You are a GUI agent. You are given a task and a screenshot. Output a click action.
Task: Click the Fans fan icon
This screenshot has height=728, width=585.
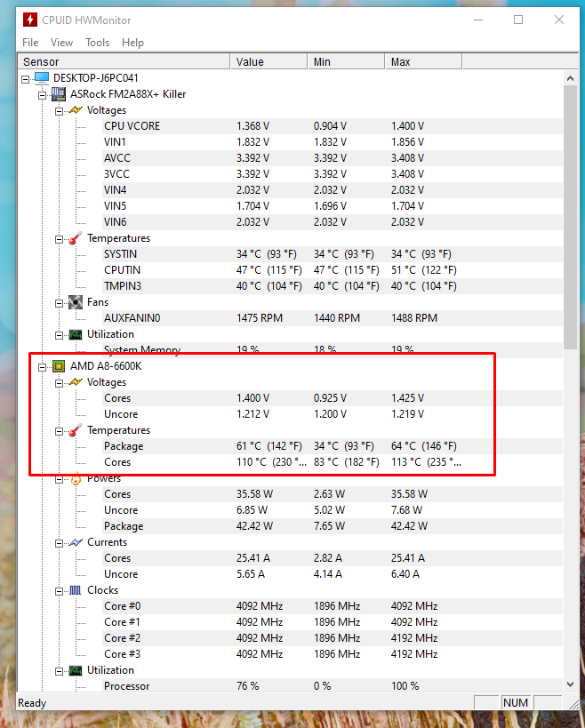(x=76, y=302)
